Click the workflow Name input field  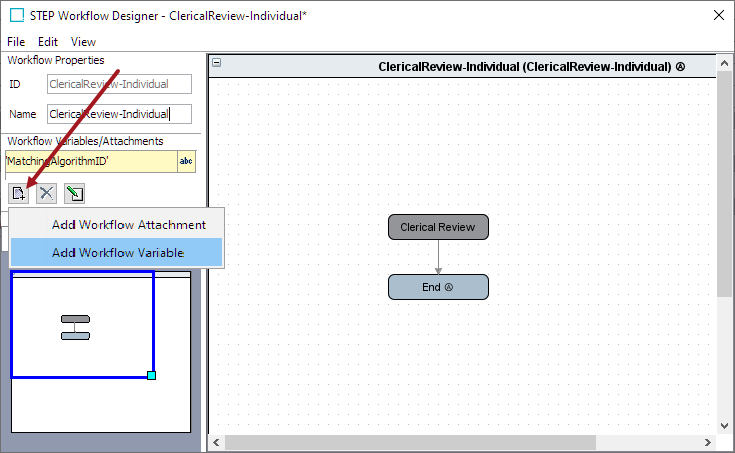[121, 114]
